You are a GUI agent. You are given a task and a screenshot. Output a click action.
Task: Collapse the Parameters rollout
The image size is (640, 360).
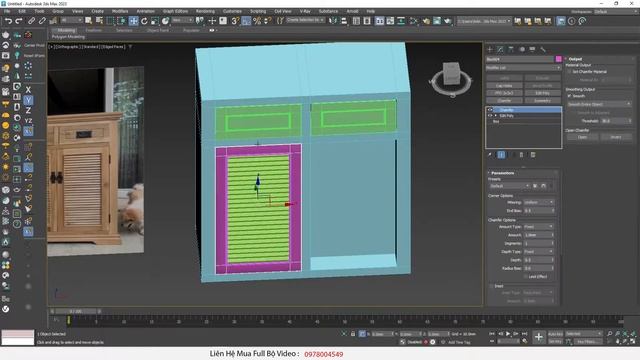[502, 173]
